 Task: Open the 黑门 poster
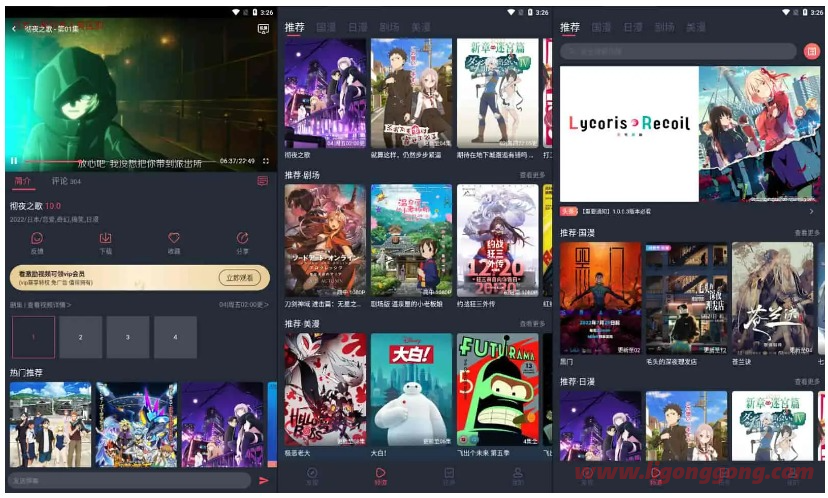[x=601, y=298]
